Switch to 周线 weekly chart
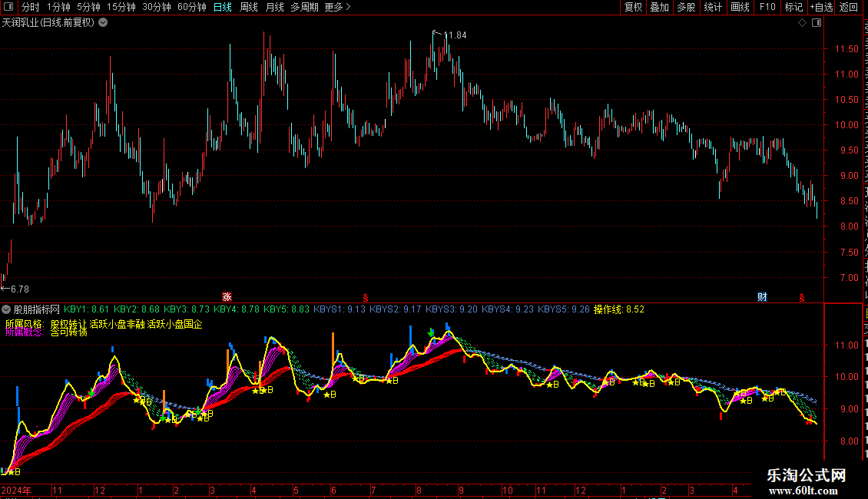The image size is (868, 499). click(249, 7)
